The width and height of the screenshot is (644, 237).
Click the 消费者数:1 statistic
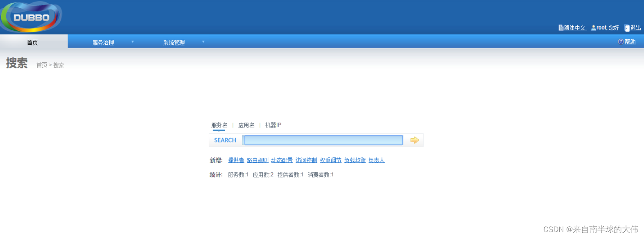[321, 175]
